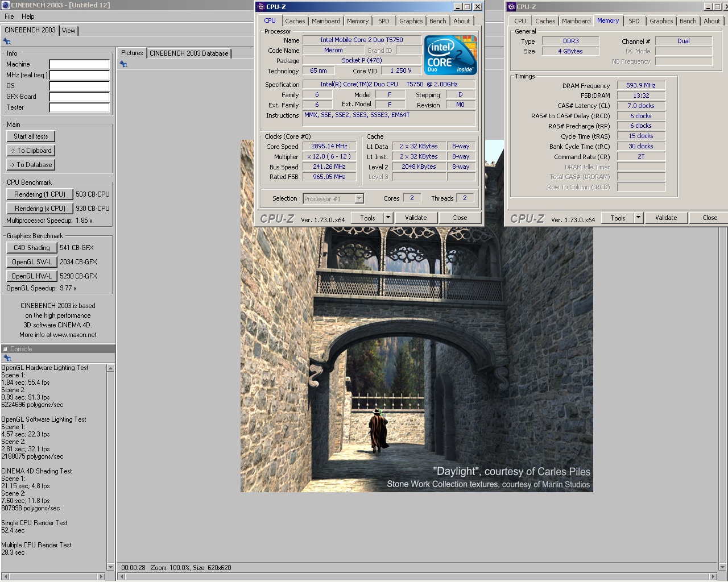Click Validate in first CPU-Z window
This screenshot has height=582, width=728.
[x=416, y=218]
